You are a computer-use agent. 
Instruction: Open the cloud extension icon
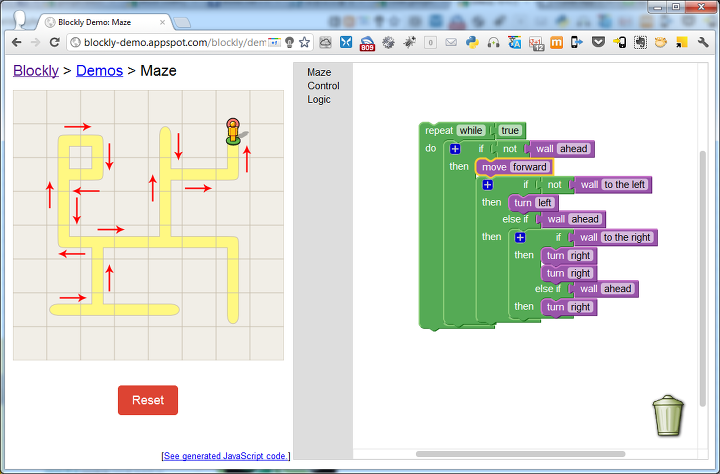[325, 43]
